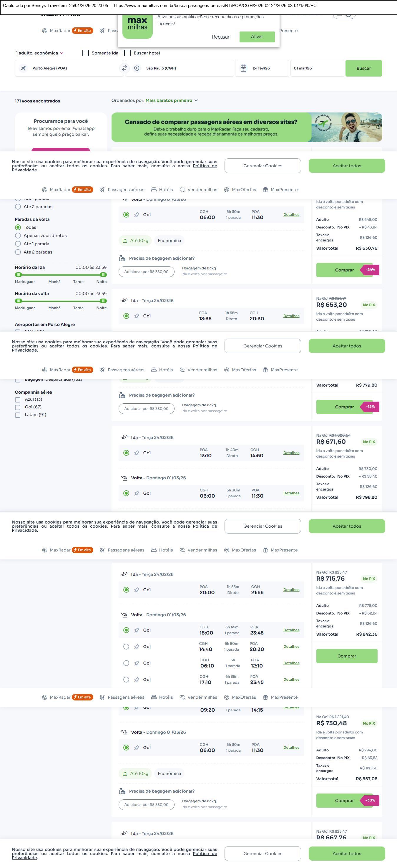The height and width of the screenshot is (868, 397).
Task: Click the "Em alta" badge beside MaxRadar in the top menu
Action: coord(82,31)
